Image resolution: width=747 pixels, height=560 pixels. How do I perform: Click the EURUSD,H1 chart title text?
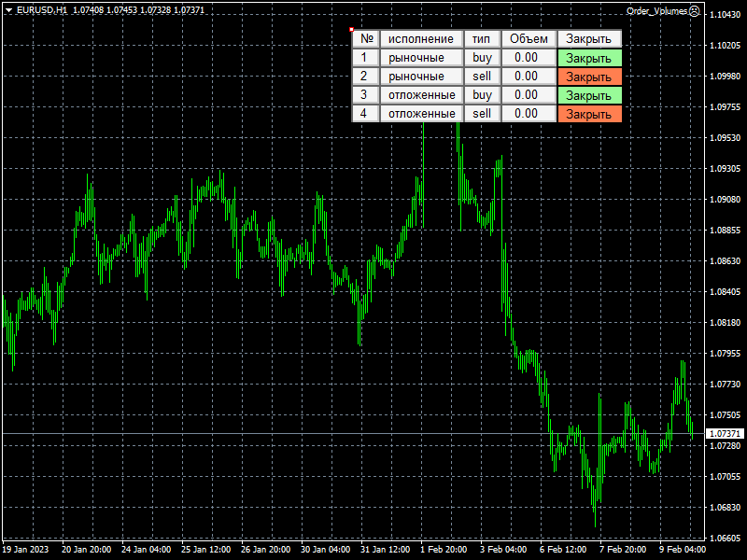click(42, 10)
